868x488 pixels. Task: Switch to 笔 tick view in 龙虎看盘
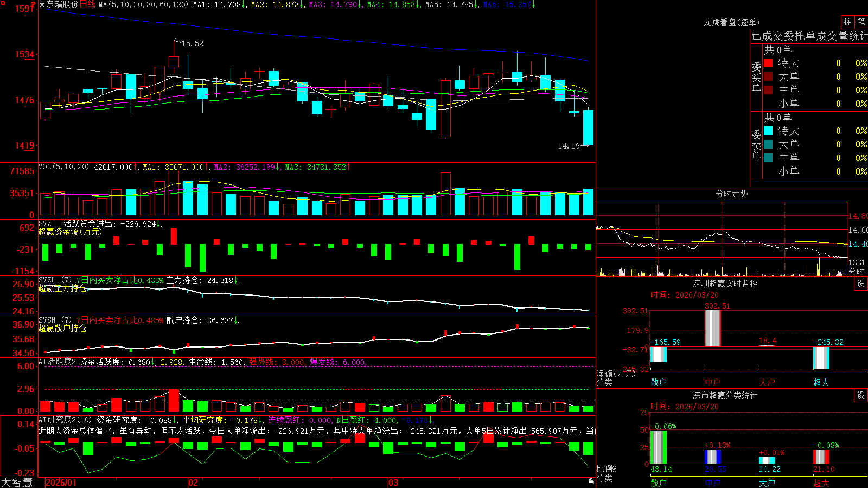(861, 22)
